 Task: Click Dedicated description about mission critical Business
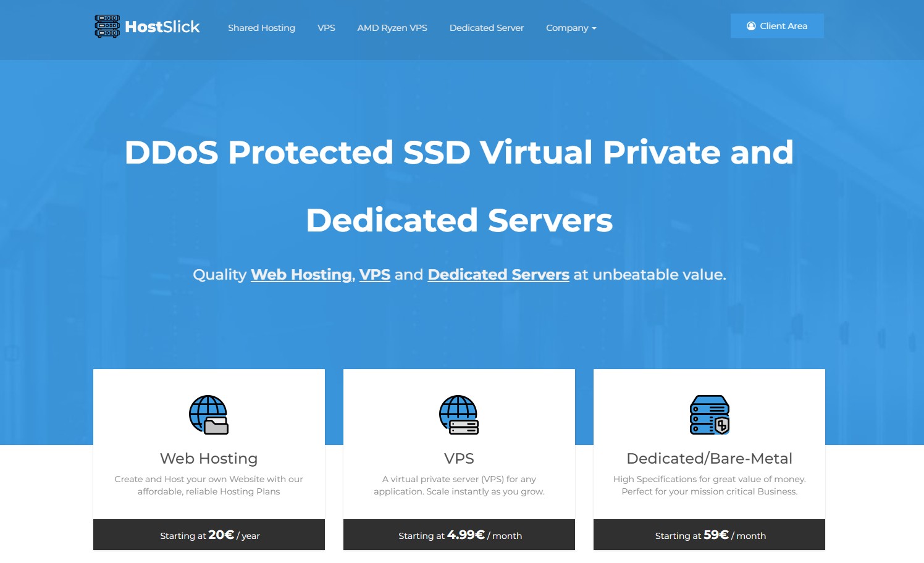pos(709,485)
